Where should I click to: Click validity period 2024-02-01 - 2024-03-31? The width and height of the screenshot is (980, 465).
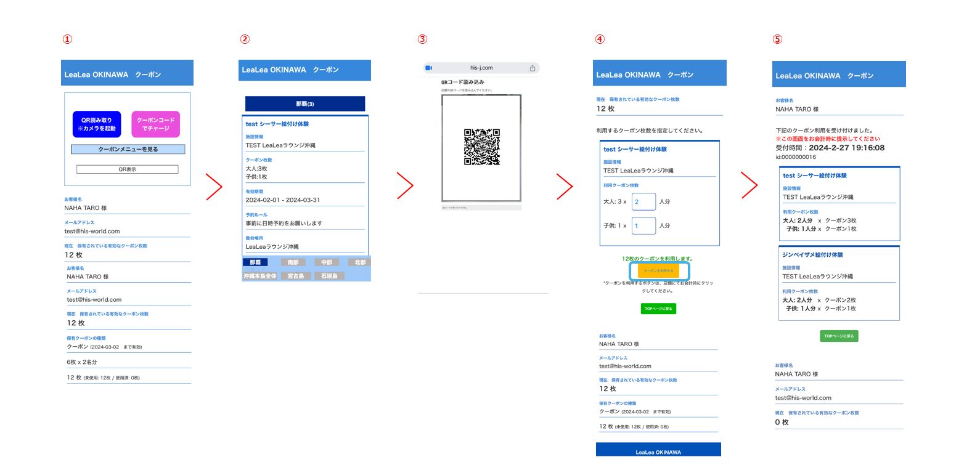point(283,200)
